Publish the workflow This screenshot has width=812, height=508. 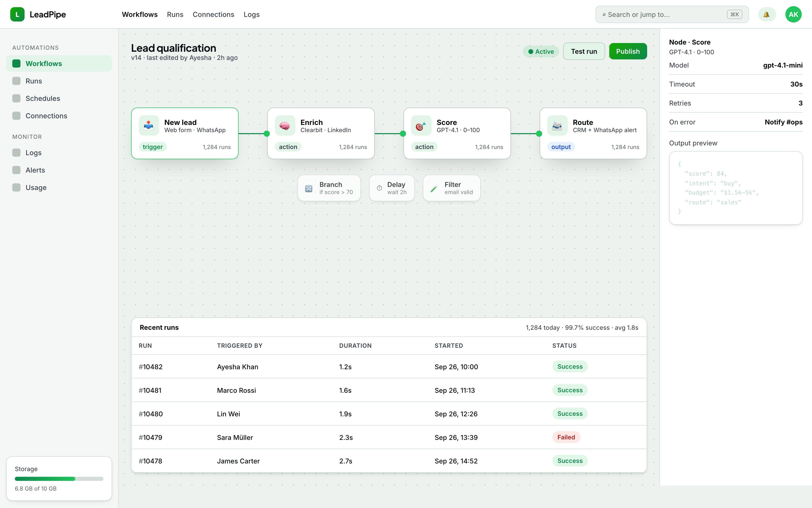(628, 51)
